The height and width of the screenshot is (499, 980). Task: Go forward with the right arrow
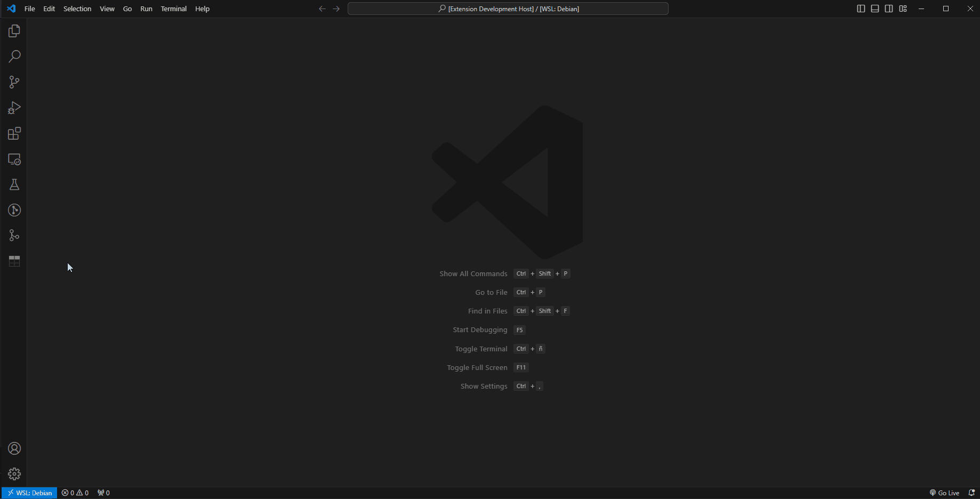pos(336,9)
